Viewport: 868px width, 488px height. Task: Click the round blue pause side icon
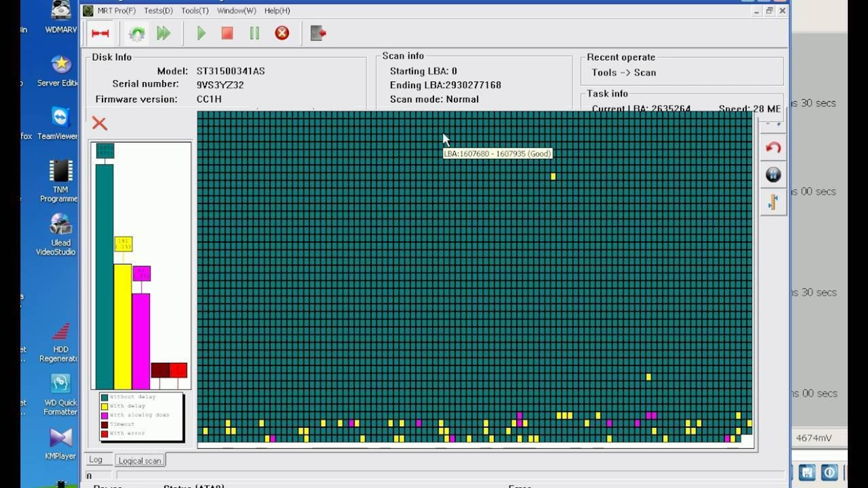(x=773, y=175)
